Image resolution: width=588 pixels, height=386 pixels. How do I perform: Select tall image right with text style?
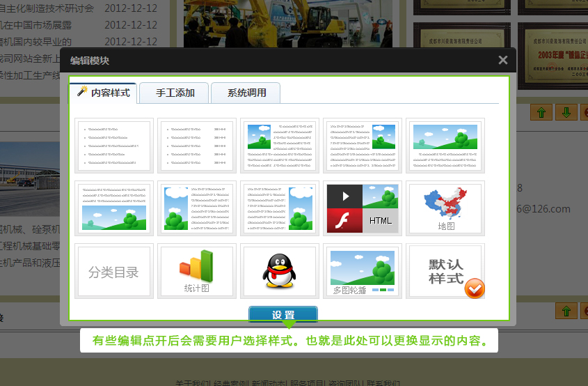point(280,208)
